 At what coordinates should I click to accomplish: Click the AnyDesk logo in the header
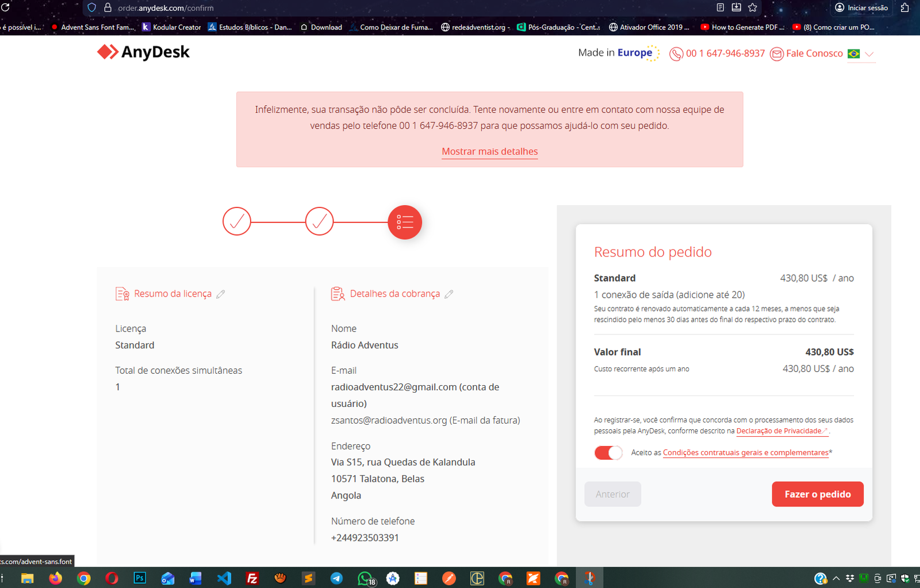(143, 52)
